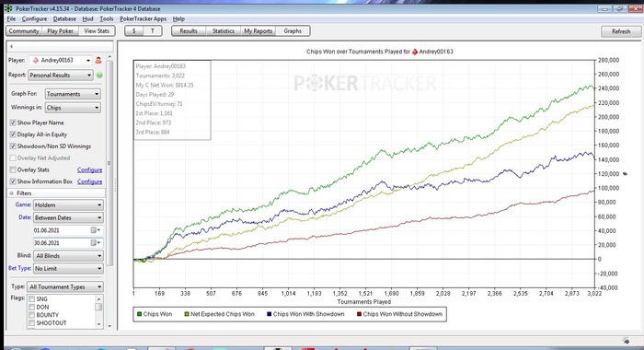Switch to the Play Poker tab
Screen dimensions: 644x350
coord(60,30)
